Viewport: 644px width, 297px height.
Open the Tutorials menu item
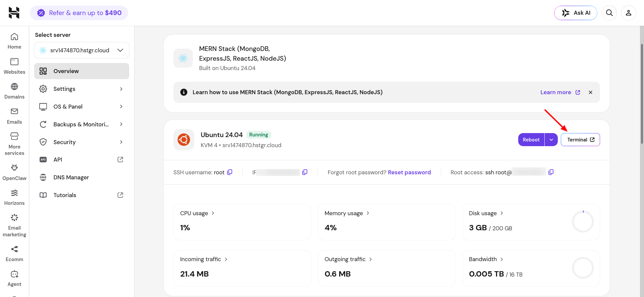[82, 195]
